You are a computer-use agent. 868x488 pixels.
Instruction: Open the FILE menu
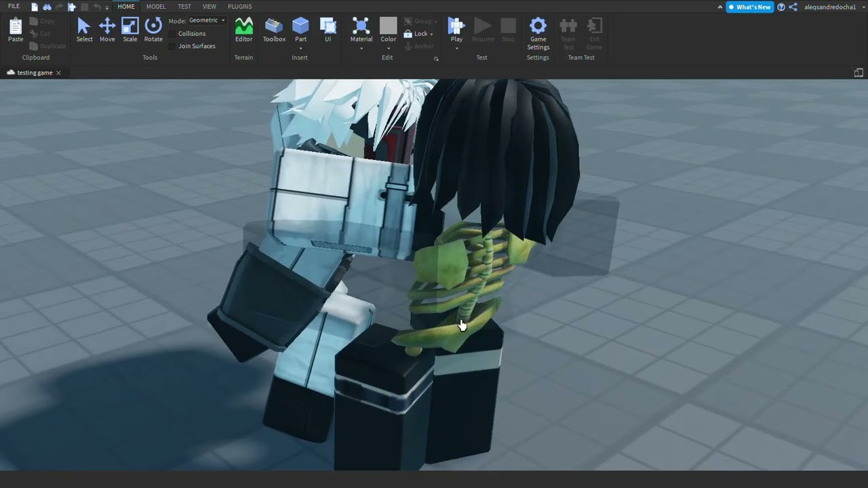coord(14,7)
